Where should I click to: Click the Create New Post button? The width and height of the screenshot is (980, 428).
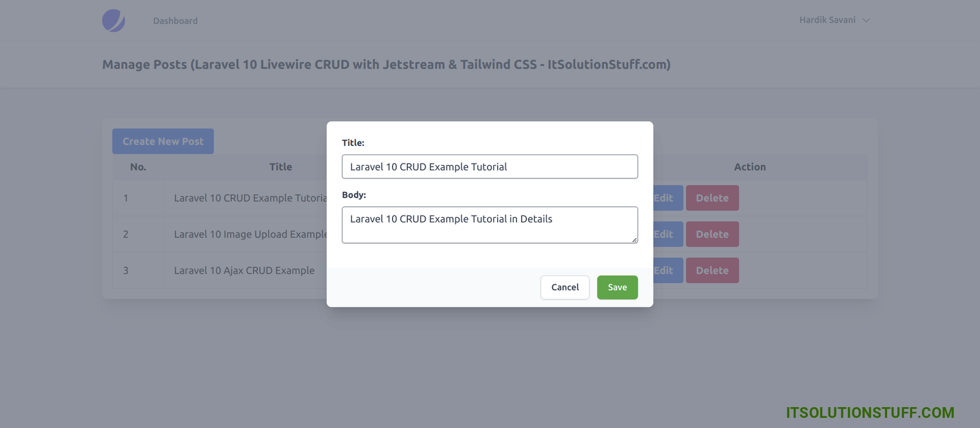(163, 141)
